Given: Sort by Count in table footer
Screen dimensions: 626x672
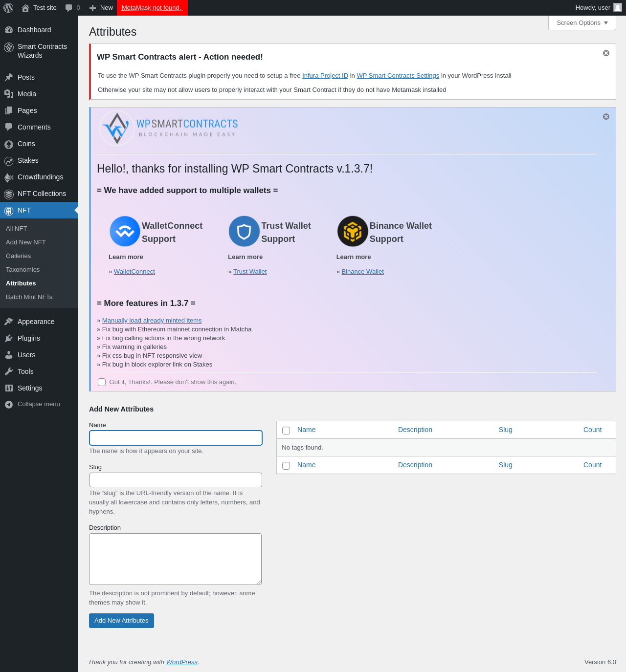Looking at the screenshot, I should click(592, 465).
